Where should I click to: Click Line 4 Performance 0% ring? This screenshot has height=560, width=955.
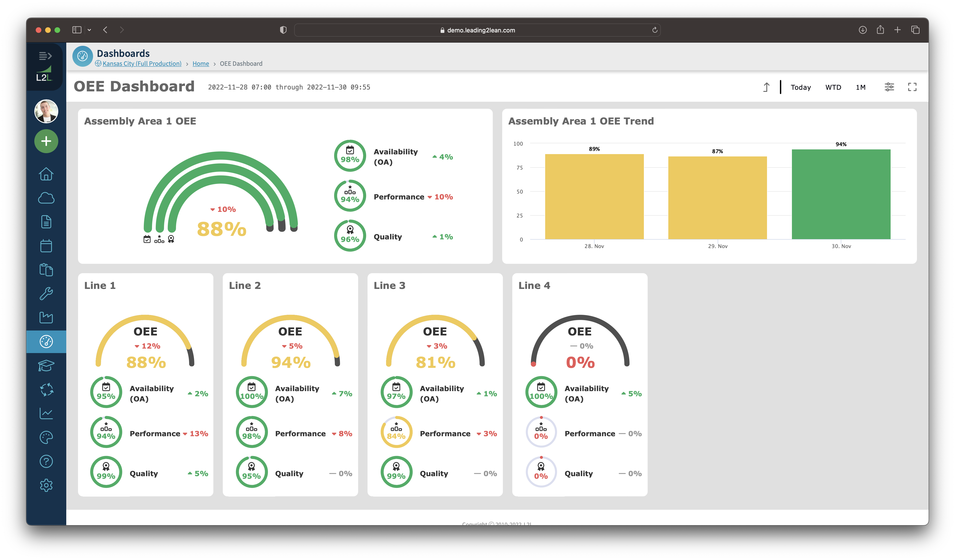[541, 432]
